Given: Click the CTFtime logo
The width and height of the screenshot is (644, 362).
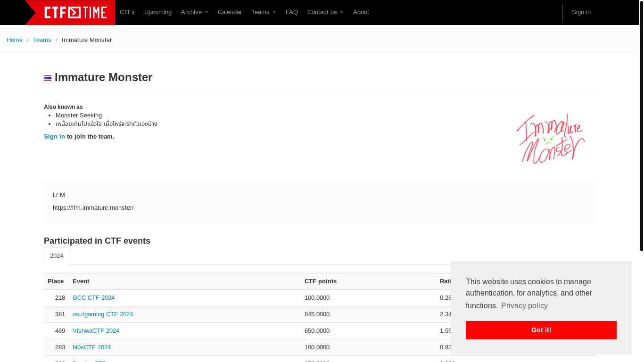Looking at the screenshot, I should pos(70,12).
